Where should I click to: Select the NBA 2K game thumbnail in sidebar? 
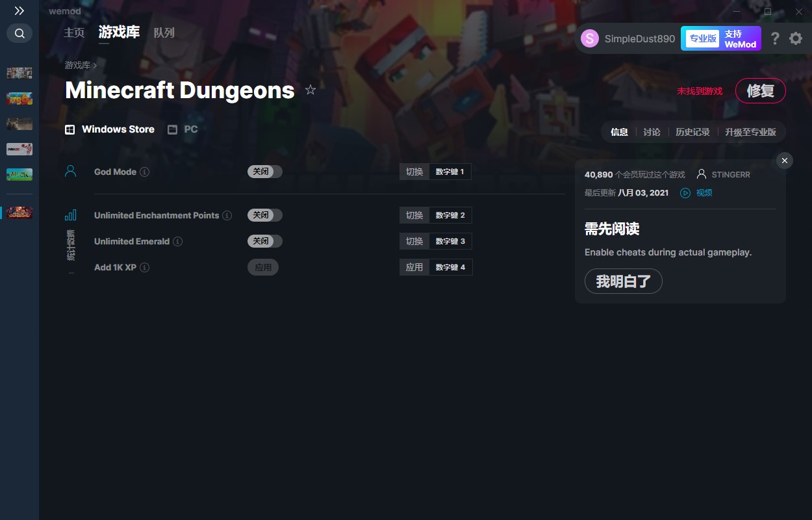click(19, 149)
